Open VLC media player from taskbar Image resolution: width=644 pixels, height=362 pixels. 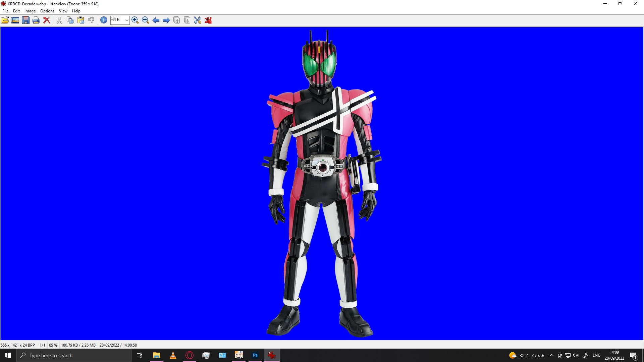pyautogui.click(x=173, y=355)
